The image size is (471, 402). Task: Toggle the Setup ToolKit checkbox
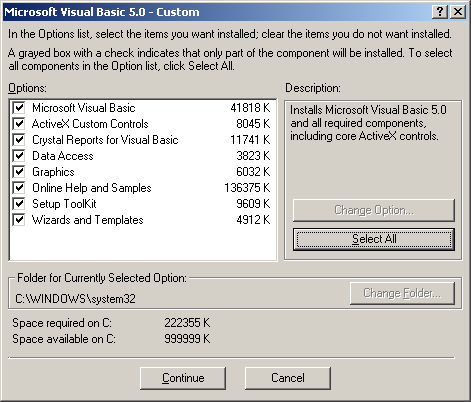point(19,204)
